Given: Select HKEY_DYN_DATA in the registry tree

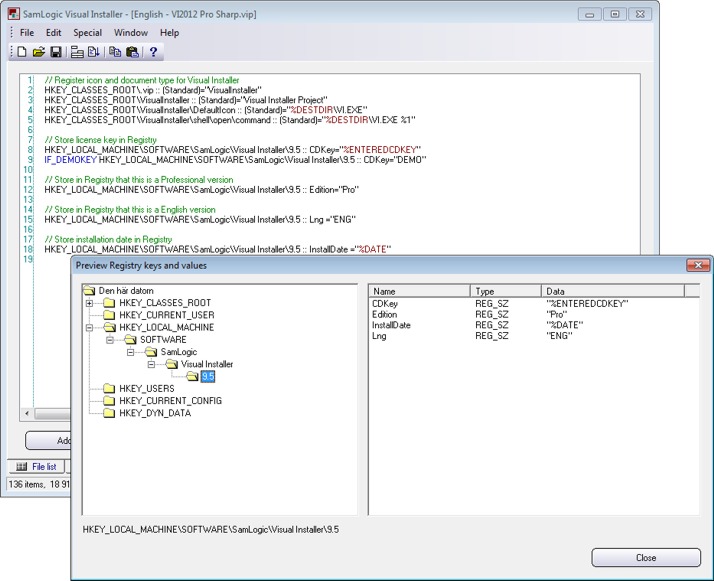Looking at the screenshot, I should coord(155,413).
